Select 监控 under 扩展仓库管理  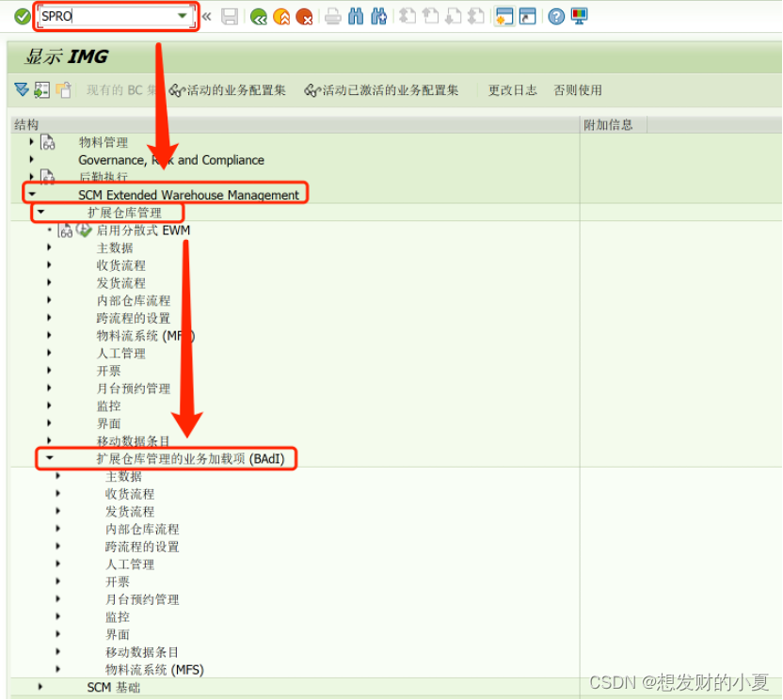109,406
